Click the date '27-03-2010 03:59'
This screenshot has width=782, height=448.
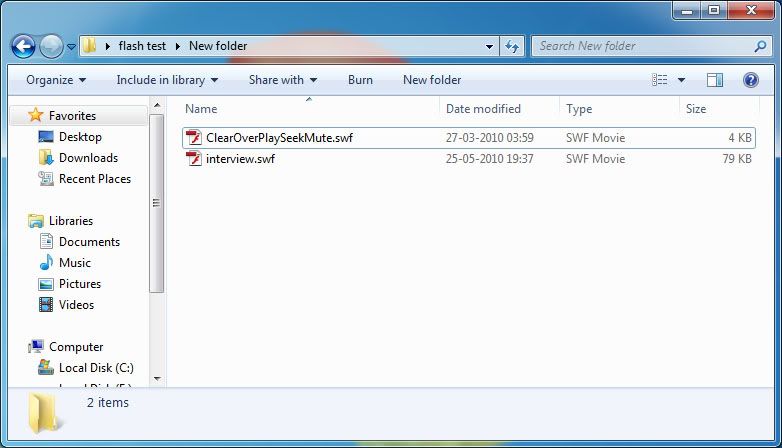490,138
